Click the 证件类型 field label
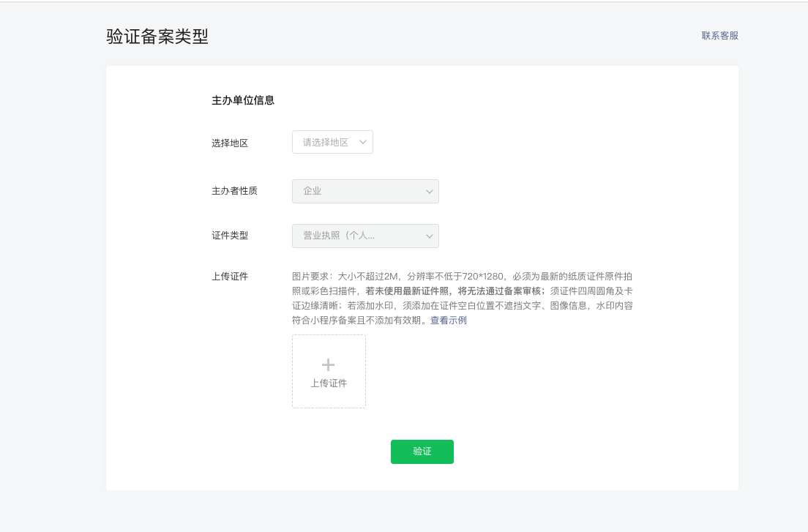The height and width of the screenshot is (532, 808). click(230, 235)
